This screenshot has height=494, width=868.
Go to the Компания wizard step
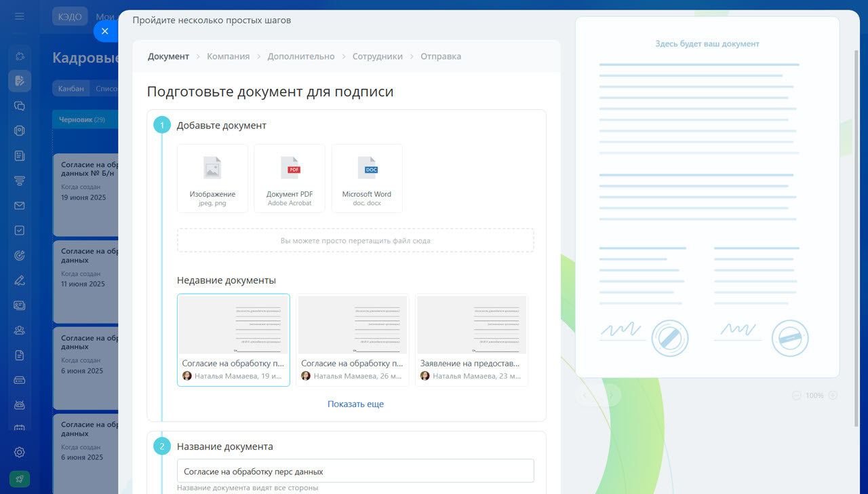point(229,56)
